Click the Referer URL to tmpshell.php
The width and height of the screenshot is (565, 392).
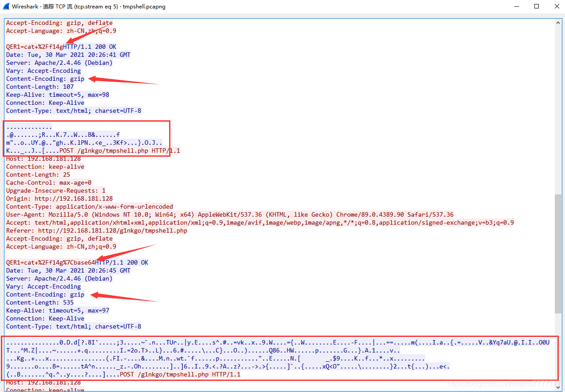(111, 230)
